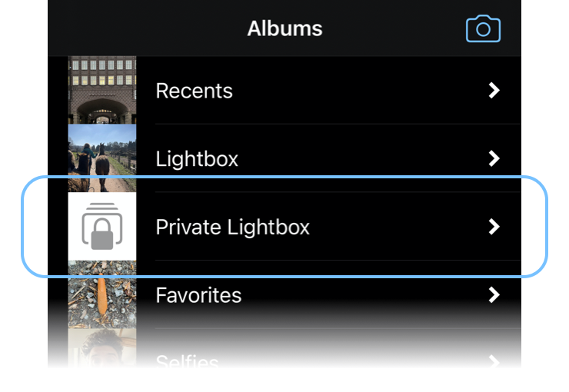Go to the Favorites album label
Viewport: 569px width, 392px height.
pyautogui.click(x=198, y=295)
